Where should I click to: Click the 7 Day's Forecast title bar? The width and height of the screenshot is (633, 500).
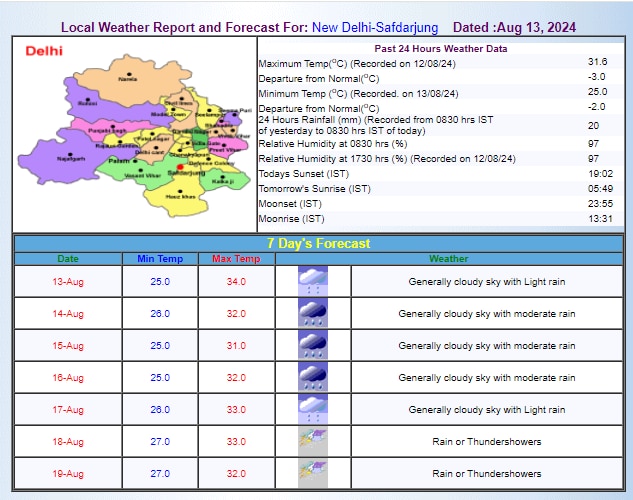(x=318, y=243)
